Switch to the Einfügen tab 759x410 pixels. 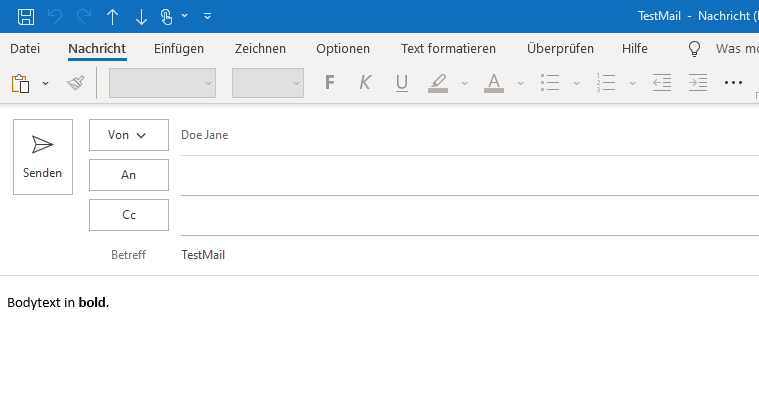179,49
